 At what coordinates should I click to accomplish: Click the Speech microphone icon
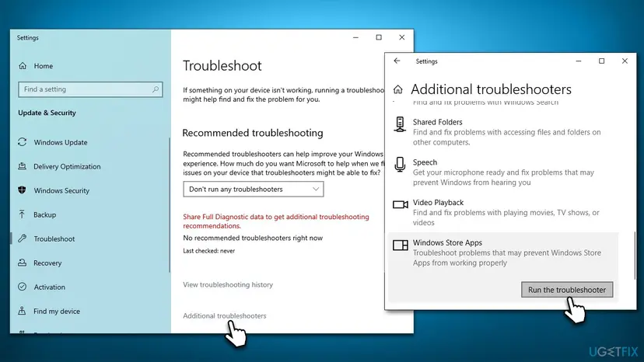pyautogui.click(x=400, y=165)
